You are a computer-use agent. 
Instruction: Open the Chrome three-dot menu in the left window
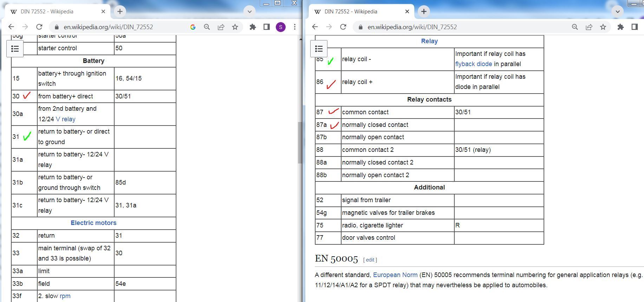(x=295, y=27)
